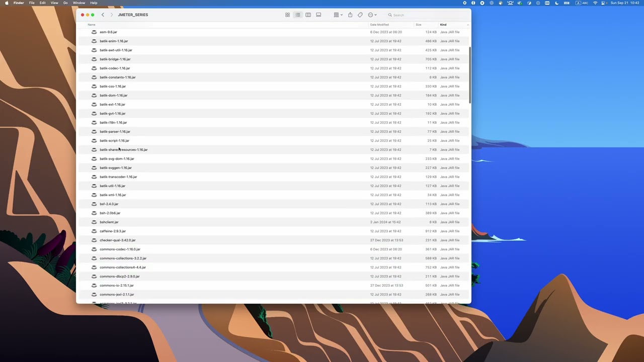Select the batik-shared-resources-1.16.jar file name
644x362 pixels.
[x=123, y=150]
